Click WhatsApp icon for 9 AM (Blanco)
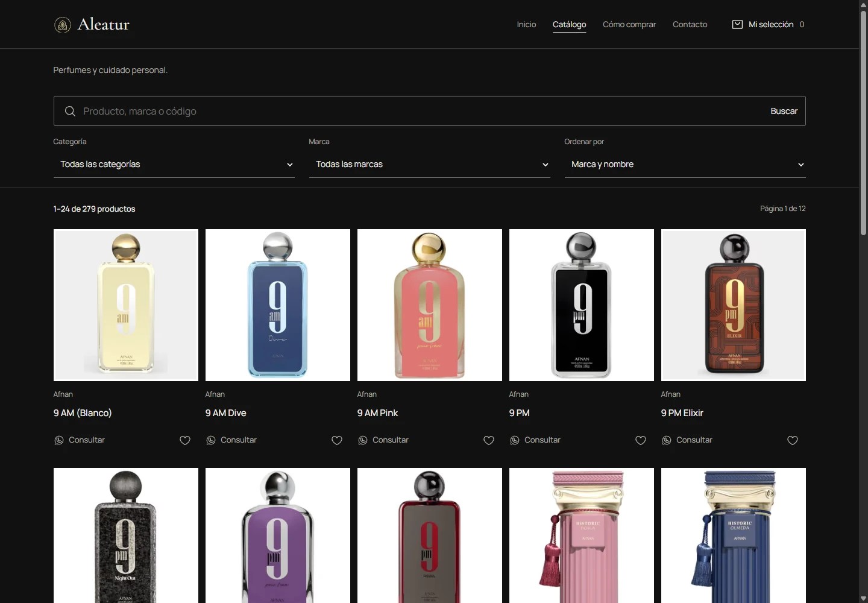Viewport: 868px width, 603px height. pyautogui.click(x=59, y=440)
